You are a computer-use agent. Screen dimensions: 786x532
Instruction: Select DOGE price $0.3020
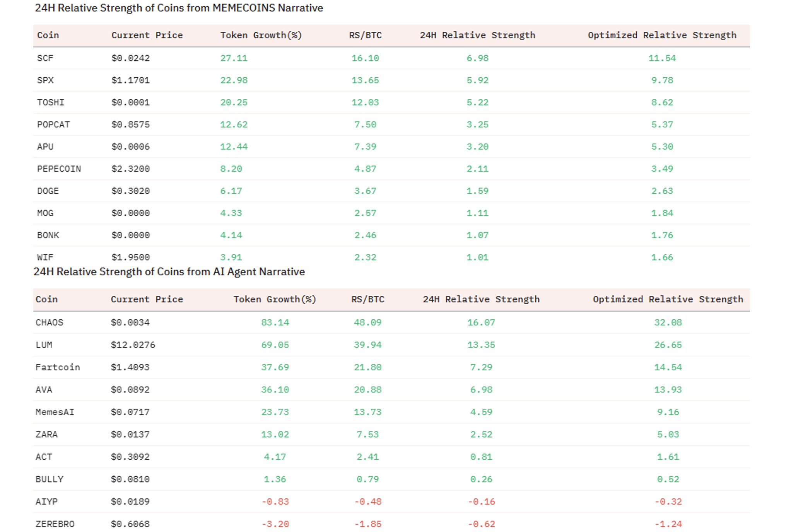pos(130,191)
